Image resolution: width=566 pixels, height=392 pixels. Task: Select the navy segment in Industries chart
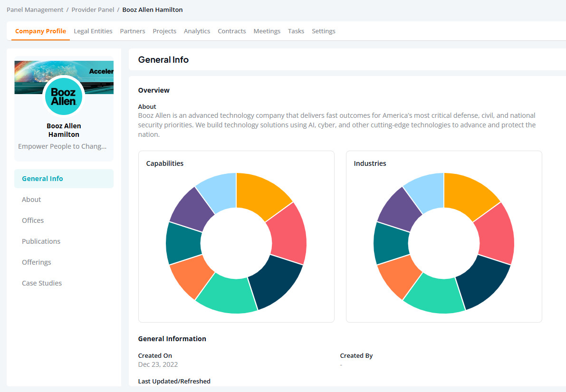click(x=484, y=281)
